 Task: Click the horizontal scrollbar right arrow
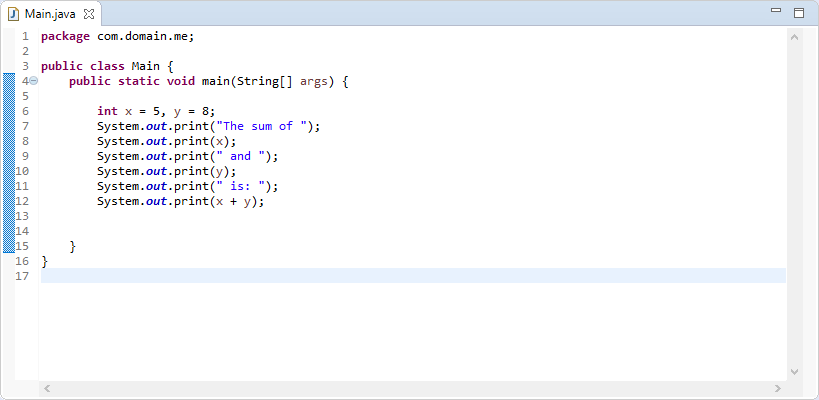(x=778, y=389)
